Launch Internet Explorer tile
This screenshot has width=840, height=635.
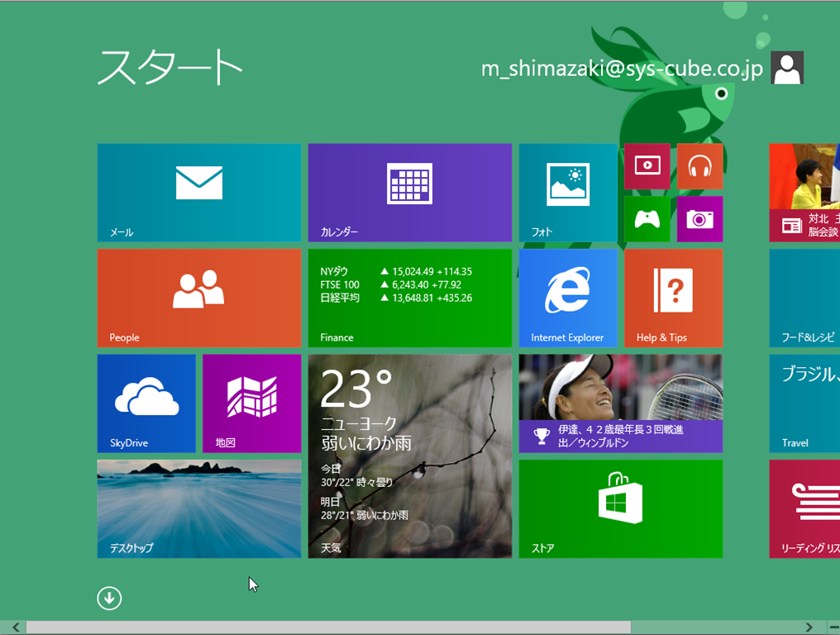tap(568, 298)
